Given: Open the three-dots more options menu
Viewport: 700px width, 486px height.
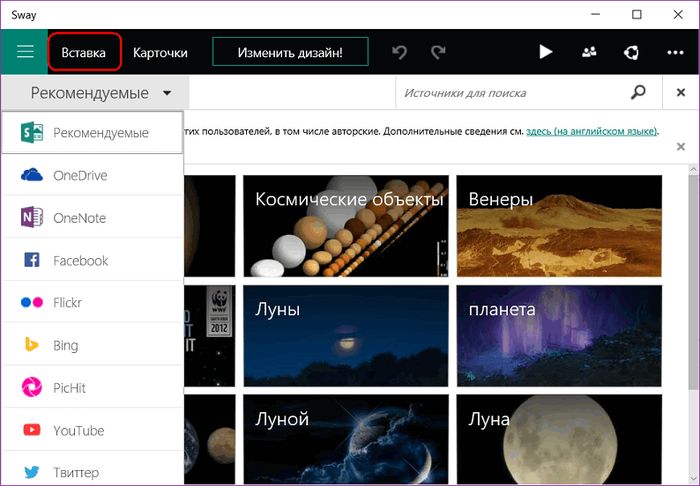Looking at the screenshot, I should coord(675,52).
